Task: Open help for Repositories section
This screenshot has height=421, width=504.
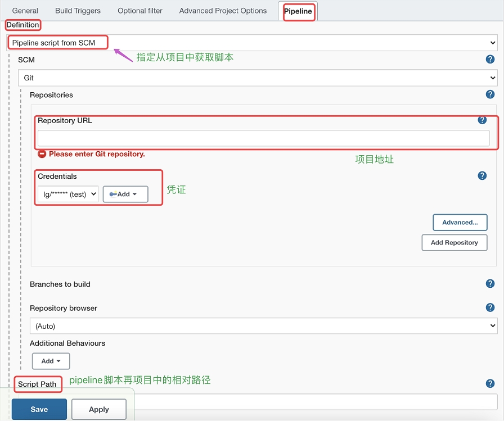Action: coord(490,95)
